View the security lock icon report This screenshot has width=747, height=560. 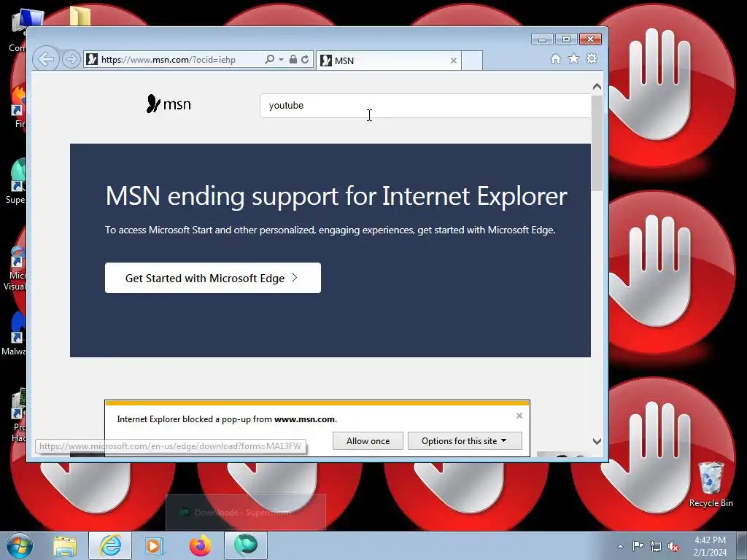293,60
